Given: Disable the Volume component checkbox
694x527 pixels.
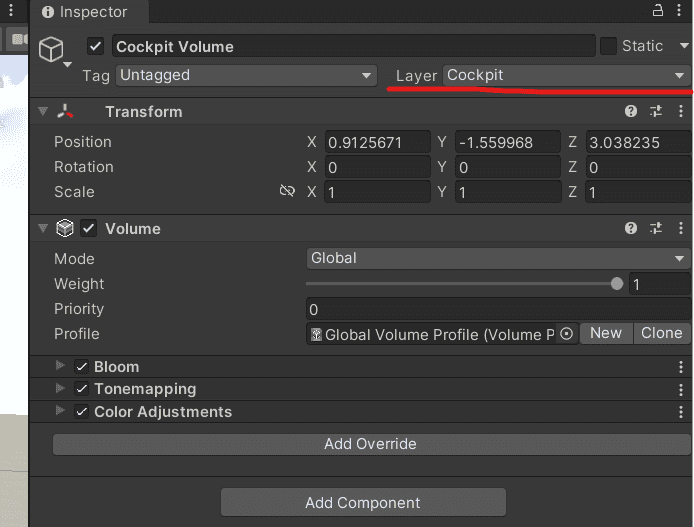Looking at the screenshot, I should [x=89, y=228].
